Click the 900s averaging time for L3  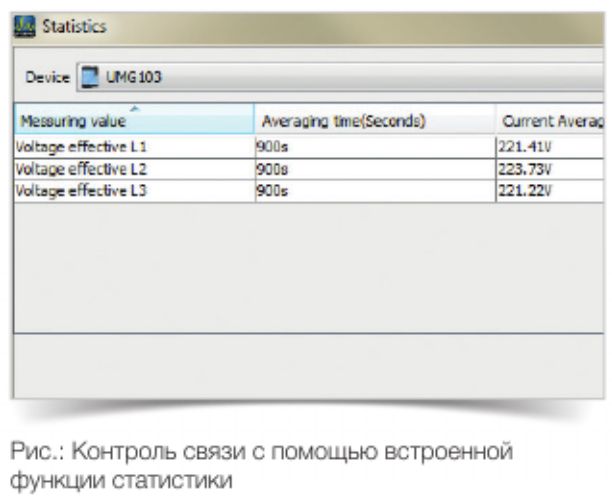[272, 190]
